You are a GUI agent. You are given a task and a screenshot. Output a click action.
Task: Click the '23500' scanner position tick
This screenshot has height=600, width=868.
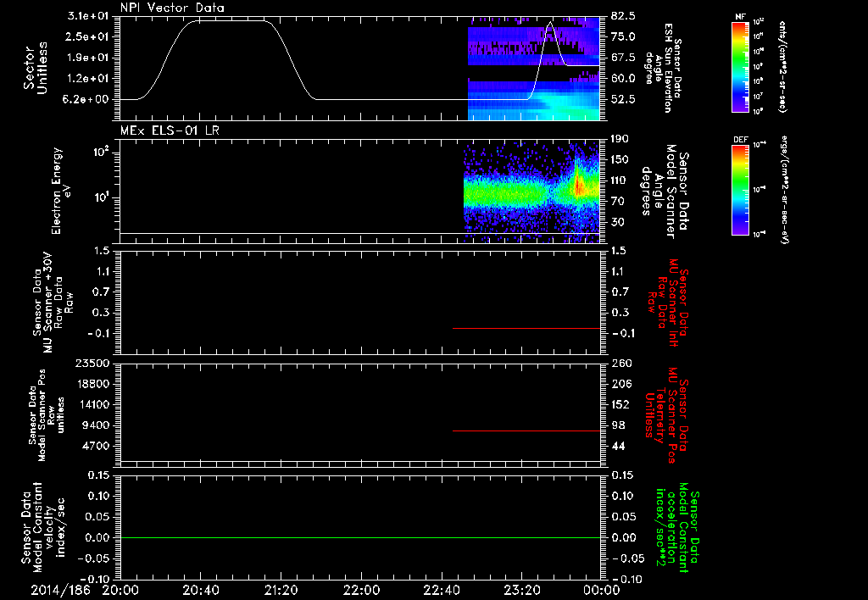coord(93,363)
